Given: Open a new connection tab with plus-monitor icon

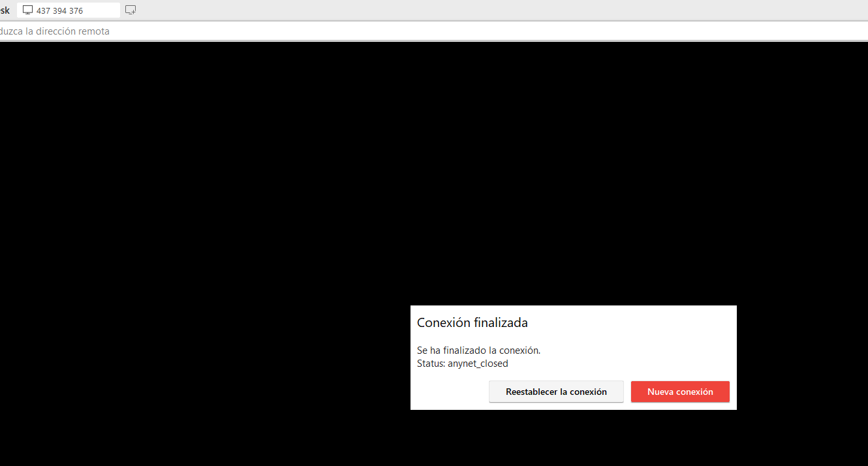Looking at the screenshot, I should point(131,10).
